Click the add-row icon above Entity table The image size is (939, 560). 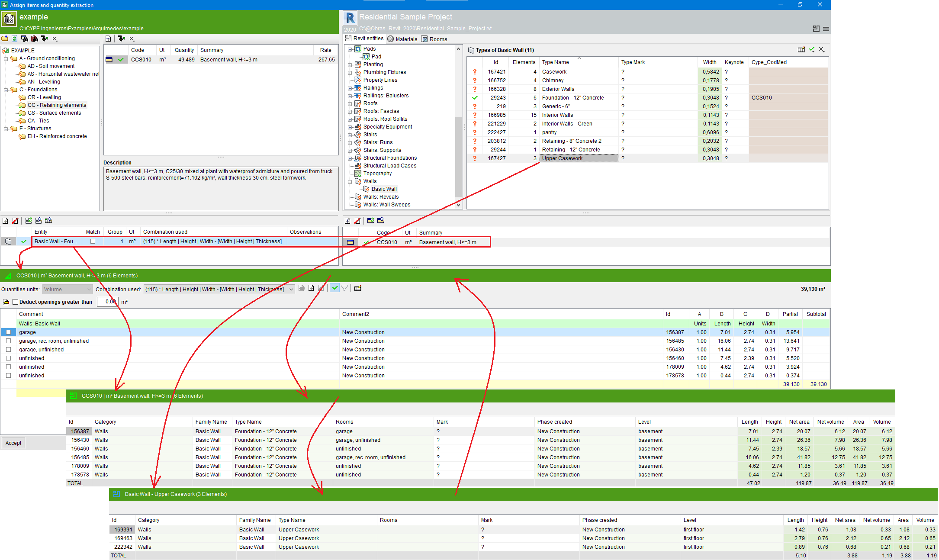5,221
